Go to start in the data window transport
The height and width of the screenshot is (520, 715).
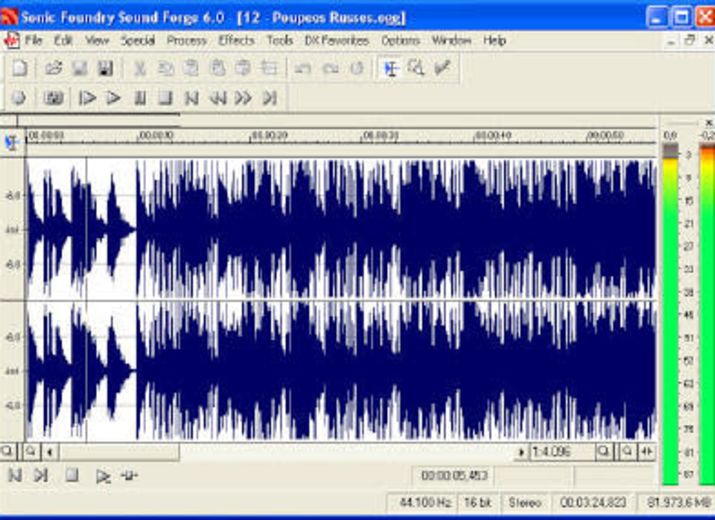tap(15, 476)
